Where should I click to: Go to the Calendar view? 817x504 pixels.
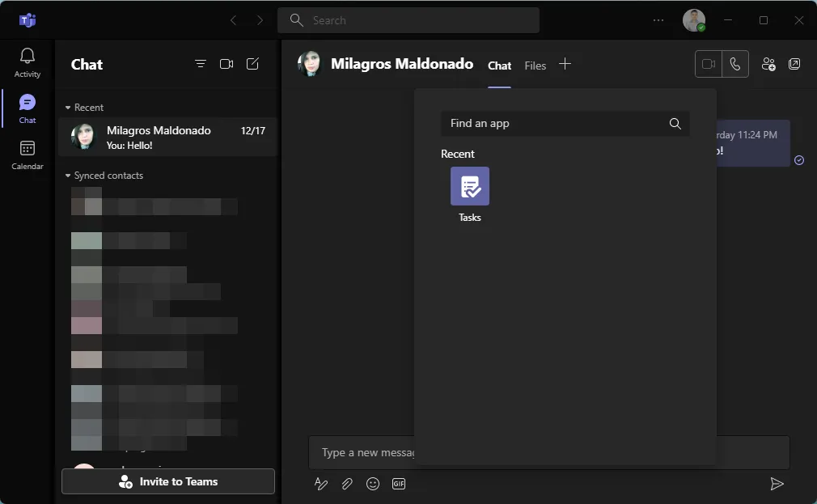(28, 155)
